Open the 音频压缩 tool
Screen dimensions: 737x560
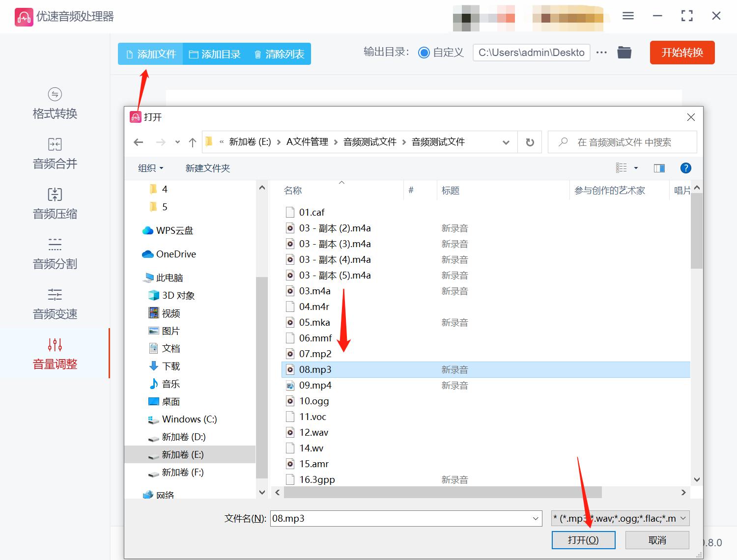(54, 203)
